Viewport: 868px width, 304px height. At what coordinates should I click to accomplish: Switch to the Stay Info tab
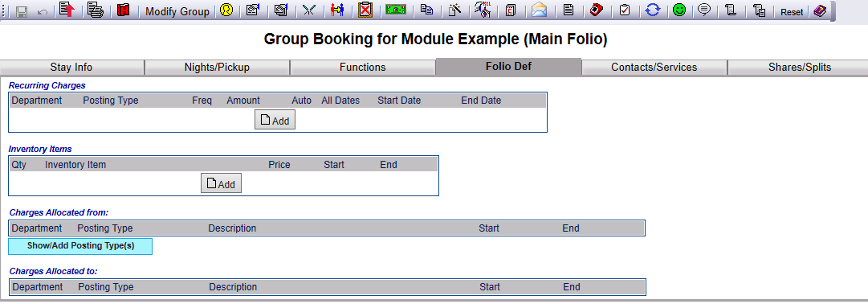pos(71,67)
